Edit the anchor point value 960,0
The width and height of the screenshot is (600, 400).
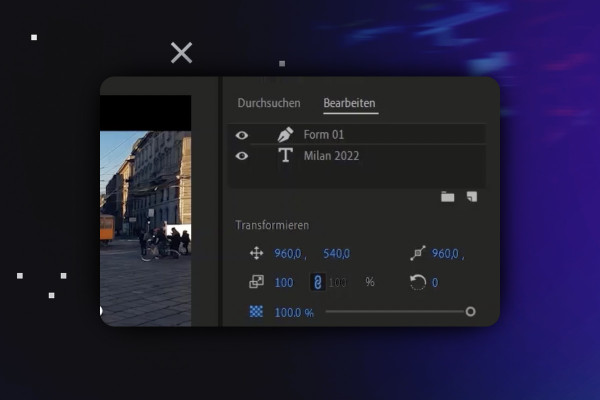445,254
